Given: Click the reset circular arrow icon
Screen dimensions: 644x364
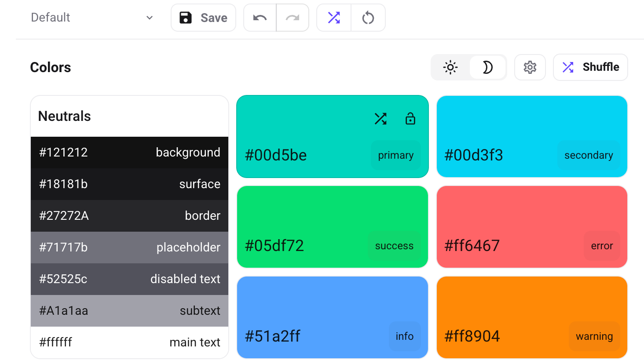Looking at the screenshot, I should pos(368,18).
